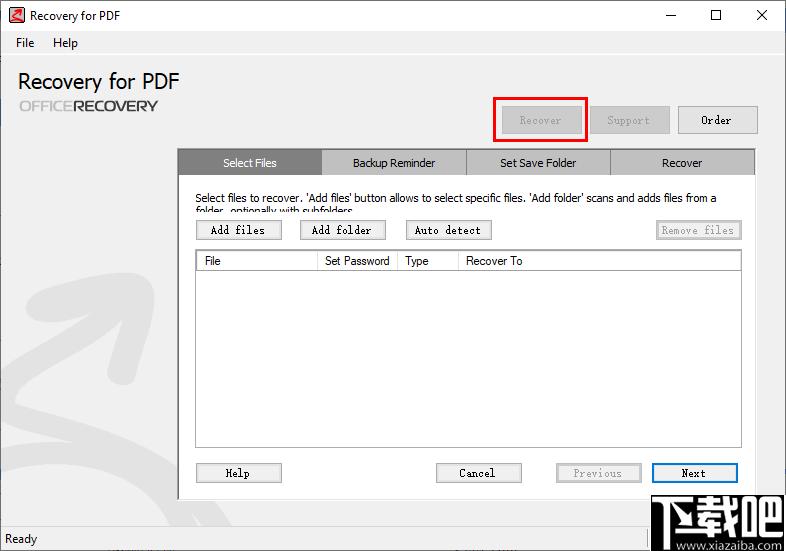Click the File column header
Screen dimensions: 786x551
pyautogui.click(x=257, y=261)
